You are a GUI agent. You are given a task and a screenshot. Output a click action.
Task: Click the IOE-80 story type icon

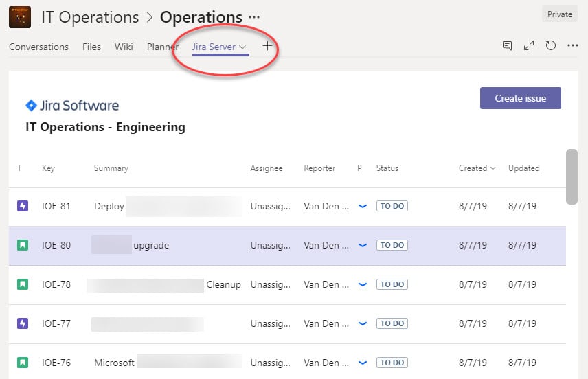pos(23,245)
